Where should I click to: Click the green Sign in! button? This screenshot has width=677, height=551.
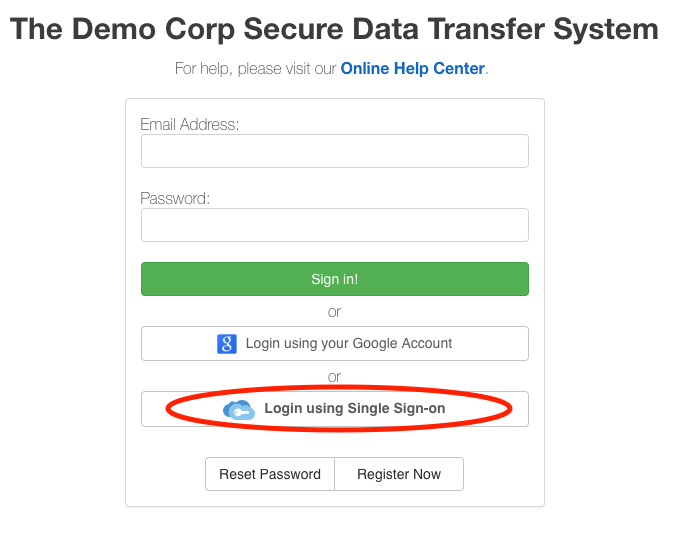pos(335,279)
